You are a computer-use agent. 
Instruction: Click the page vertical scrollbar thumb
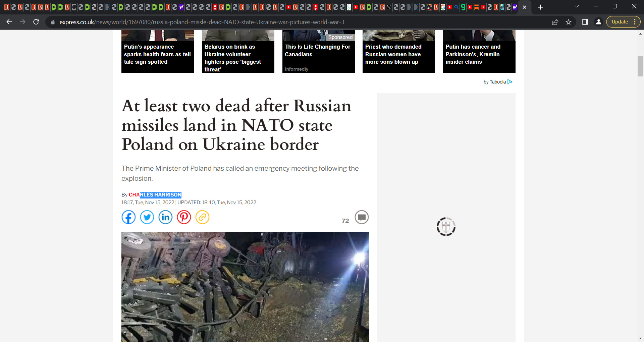click(x=640, y=66)
